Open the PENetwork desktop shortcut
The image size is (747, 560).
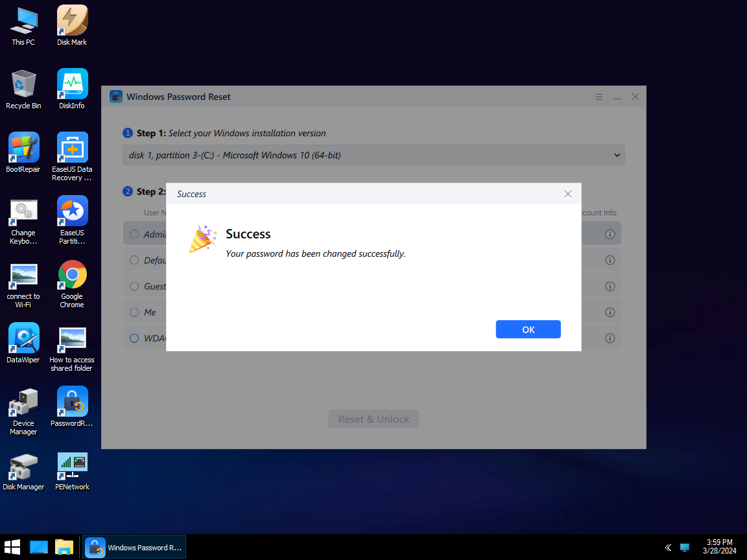[72, 466]
